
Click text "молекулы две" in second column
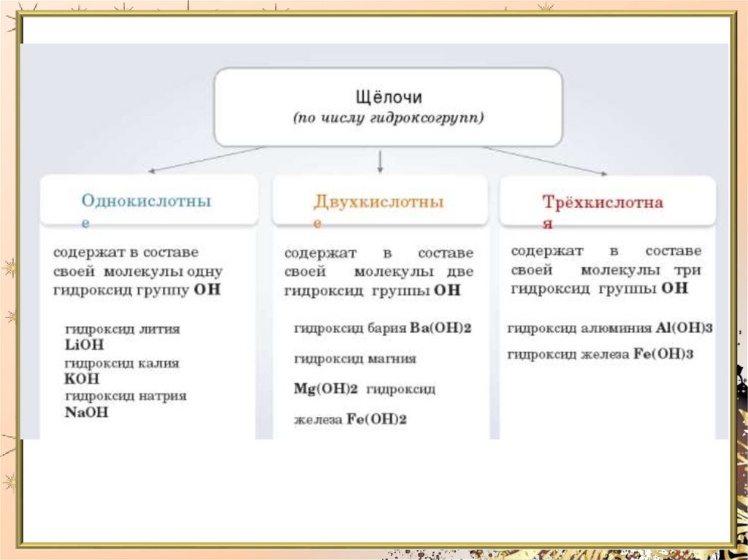[x=413, y=272]
